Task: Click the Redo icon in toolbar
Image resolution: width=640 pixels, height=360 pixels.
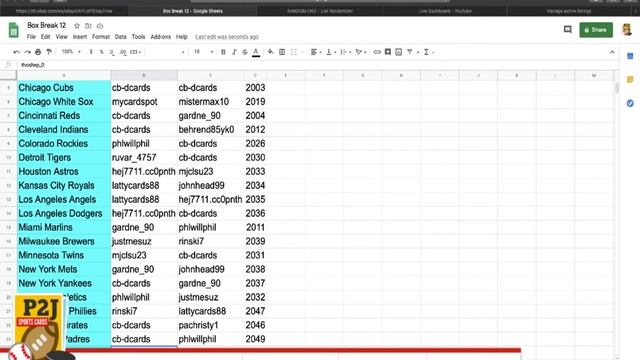Action: (27, 52)
